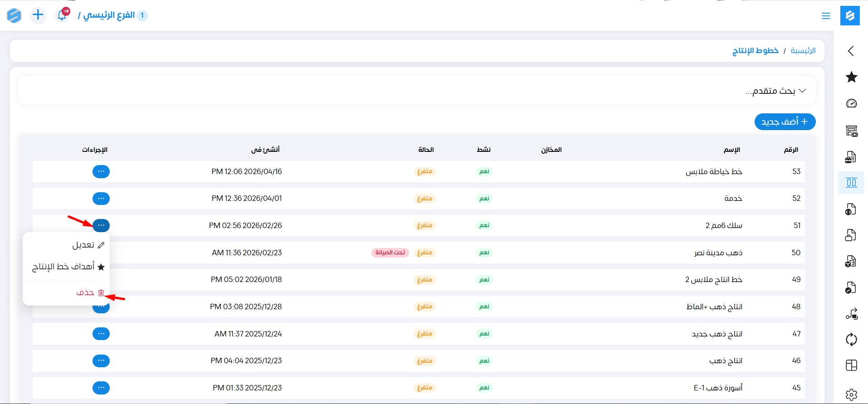Click the أضف جديد add new button
The width and height of the screenshot is (868, 404).
coord(785,122)
